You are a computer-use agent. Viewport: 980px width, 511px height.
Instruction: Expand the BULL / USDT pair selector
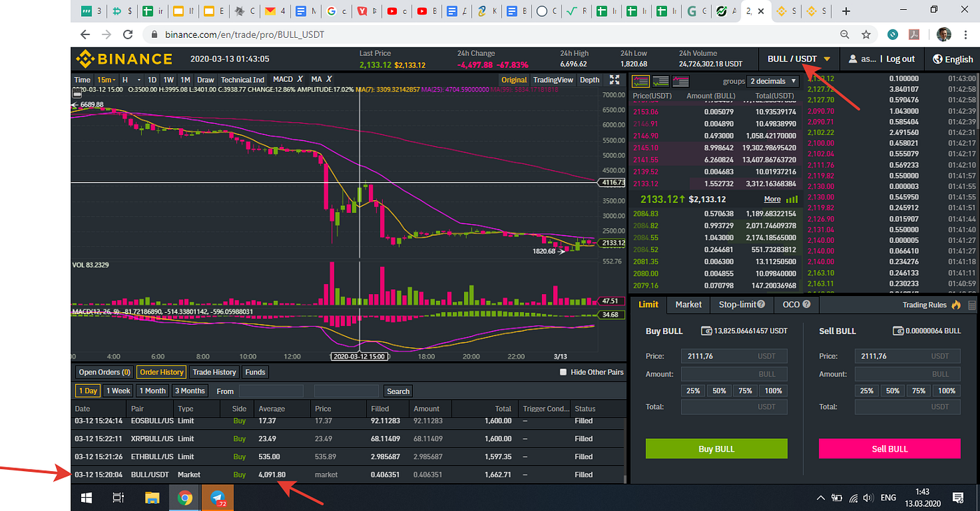point(799,59)
